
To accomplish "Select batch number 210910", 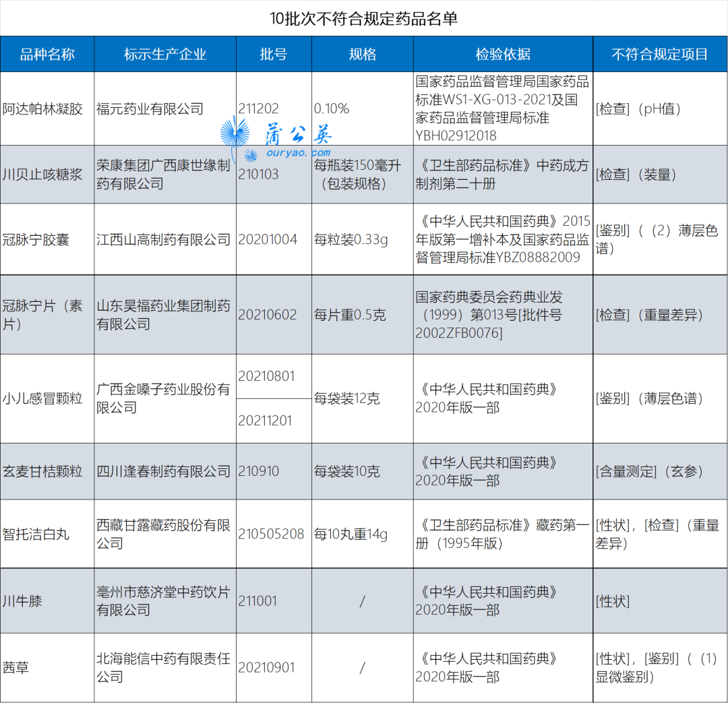I will click(274, 471).
